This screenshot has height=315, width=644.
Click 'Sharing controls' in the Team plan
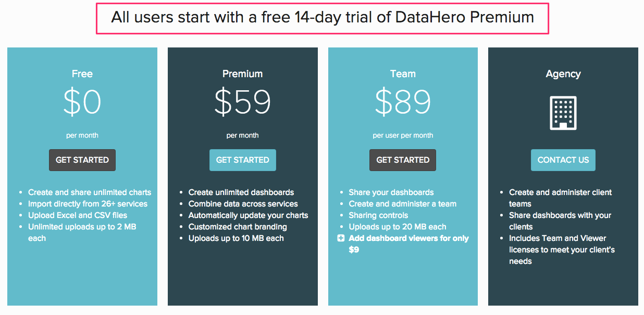click(x=378, y=215)
